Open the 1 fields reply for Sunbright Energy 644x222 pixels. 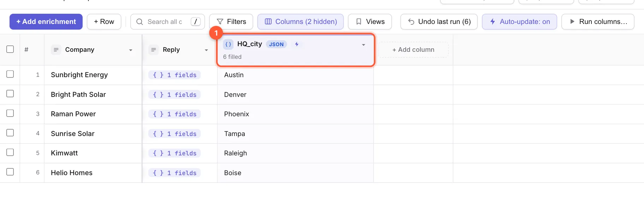click(174, 75)
